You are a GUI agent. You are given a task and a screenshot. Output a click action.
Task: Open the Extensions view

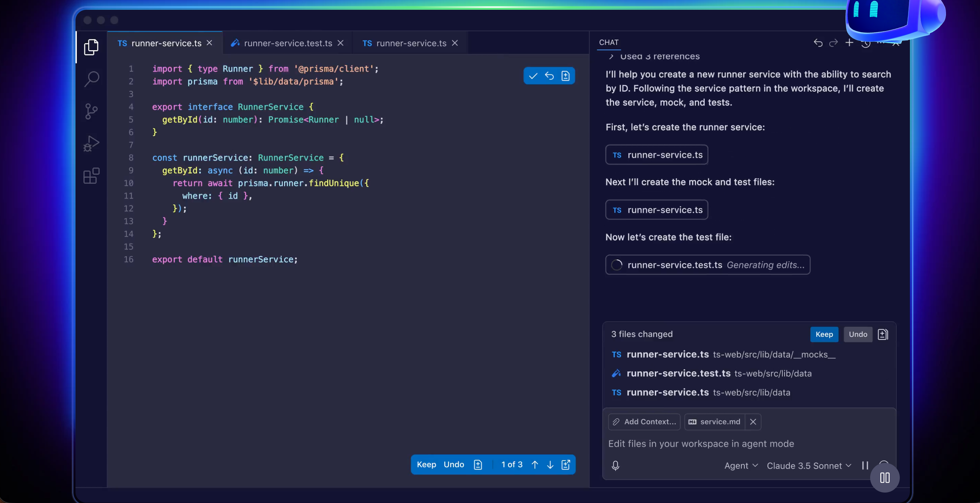coord(91,176)
